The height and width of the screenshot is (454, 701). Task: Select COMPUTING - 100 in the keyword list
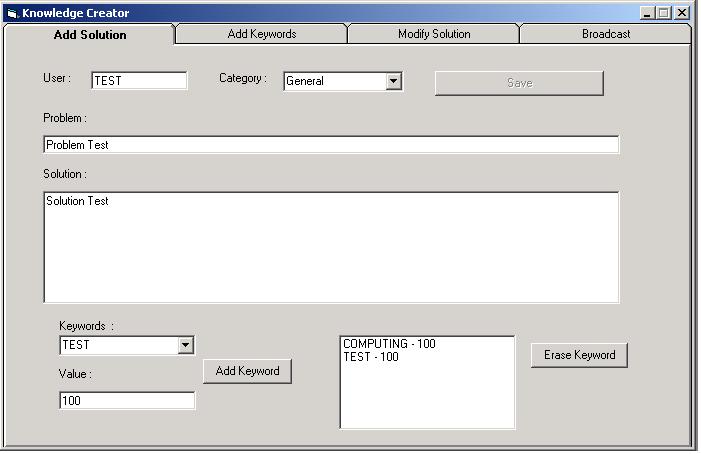[x=389, y=344]
